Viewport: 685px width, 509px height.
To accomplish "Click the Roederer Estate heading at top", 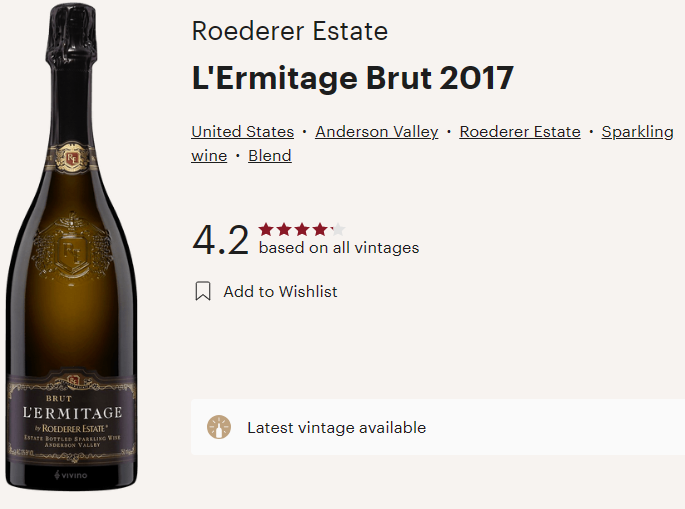I will pyautogui.click(x=290, y=31).
